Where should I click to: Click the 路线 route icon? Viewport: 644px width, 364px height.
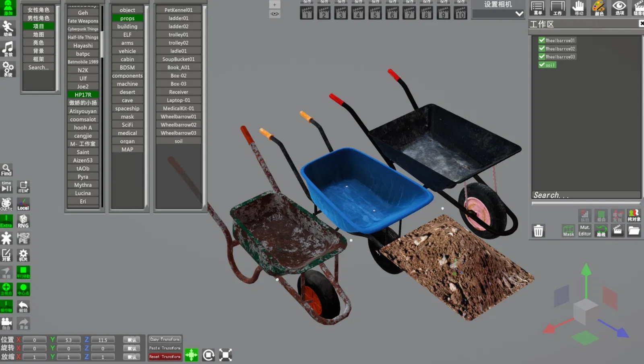point(601,231)
